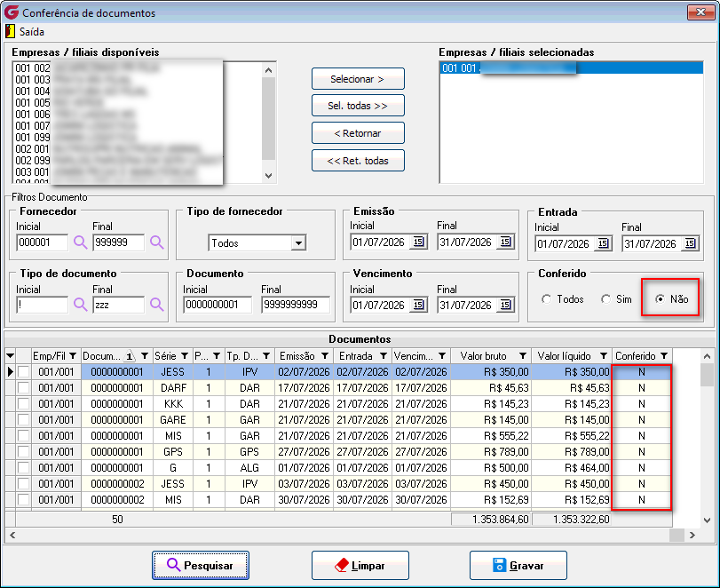Image resolution: width=720 pixels, height=588 pixels.
Task: Select 001 001 in selected companies list
Action: tap(571, 68)
